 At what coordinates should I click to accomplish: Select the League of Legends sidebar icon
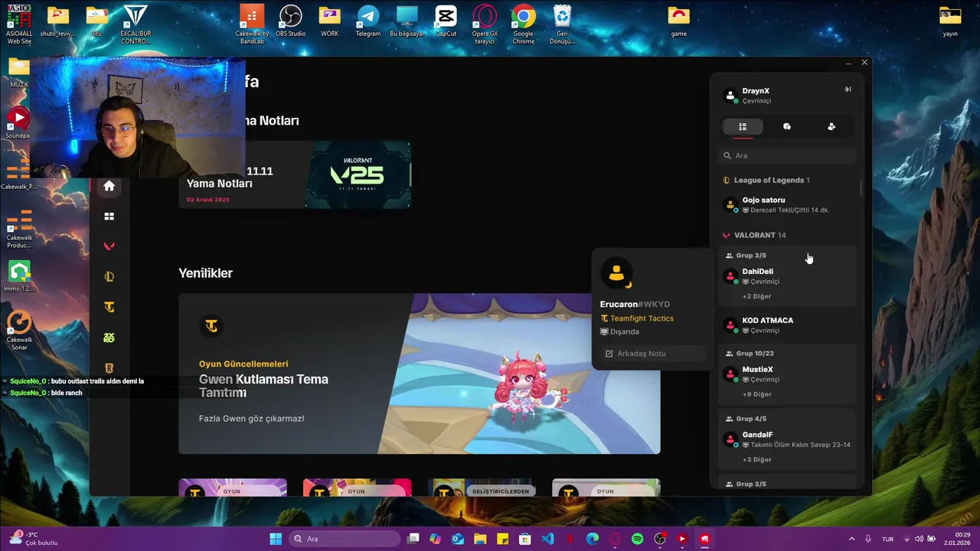click(109, 276)
